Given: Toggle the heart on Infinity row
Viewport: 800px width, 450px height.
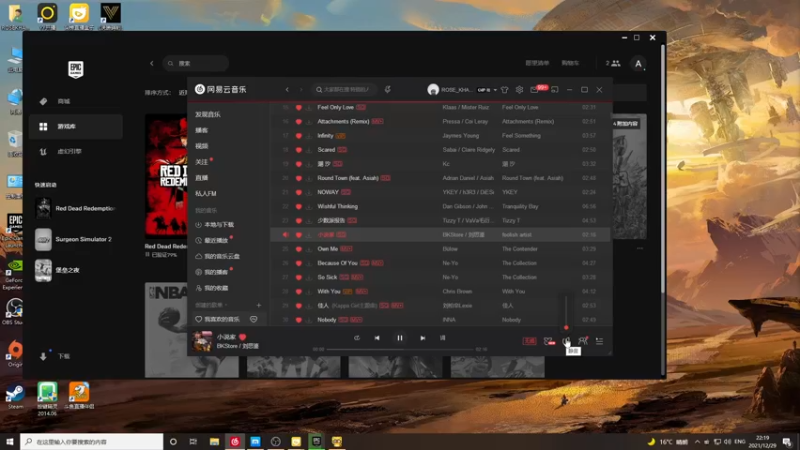Looking at the screenshot, I should pos(299,136).
